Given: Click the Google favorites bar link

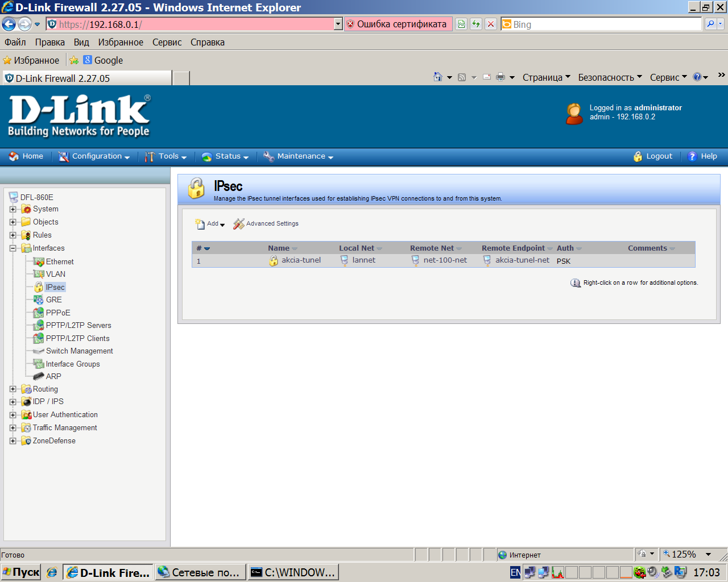Looking at the screenshot, I should point(103,60).
